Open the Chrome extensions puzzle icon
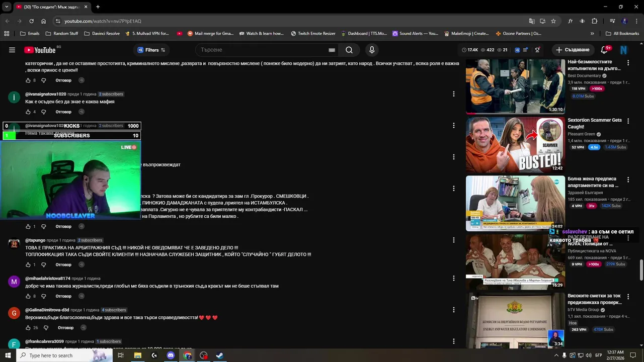This screenshot has width=644, height=362. (594, 21)
